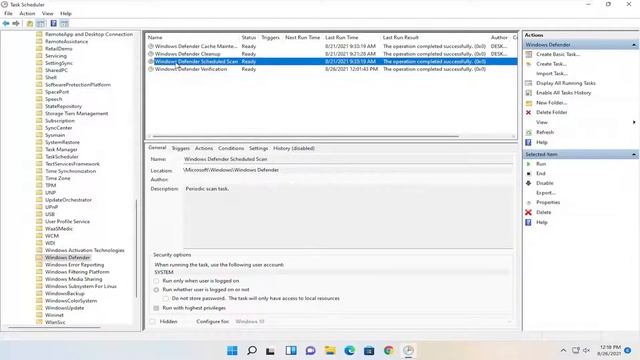Viewport: 640px width, 360px height.
Task: Sort by the Status column header
Action: (x=249, y=37)
